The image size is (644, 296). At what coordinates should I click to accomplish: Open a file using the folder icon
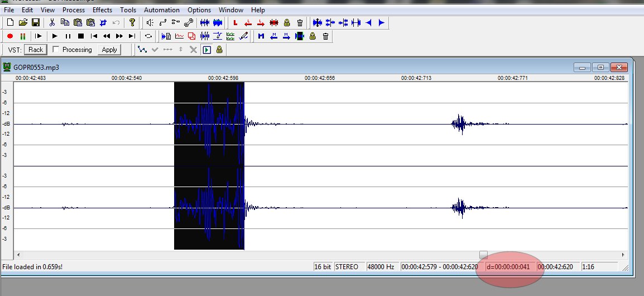(23, 22)
